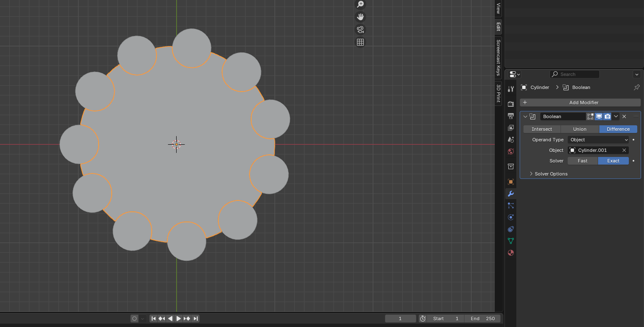
Task: Open the Screencast Keys sidebar tab
Action: pyautogui.click(x=498, y=57)
